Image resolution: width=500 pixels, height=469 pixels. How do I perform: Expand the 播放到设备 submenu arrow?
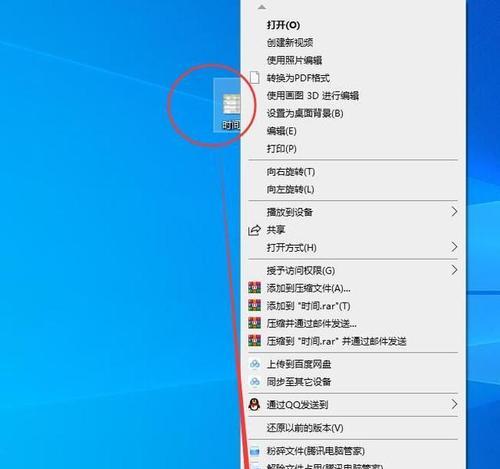(x=454, y=211)
